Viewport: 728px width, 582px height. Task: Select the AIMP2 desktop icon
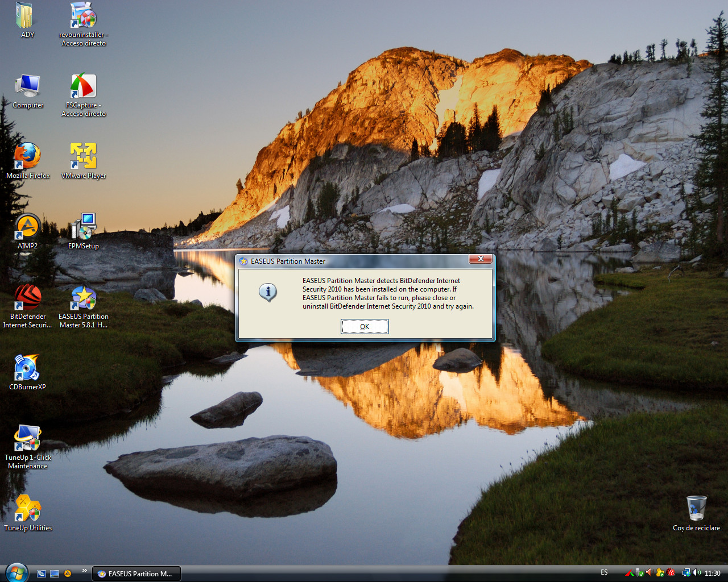click(x=27, y=231)
